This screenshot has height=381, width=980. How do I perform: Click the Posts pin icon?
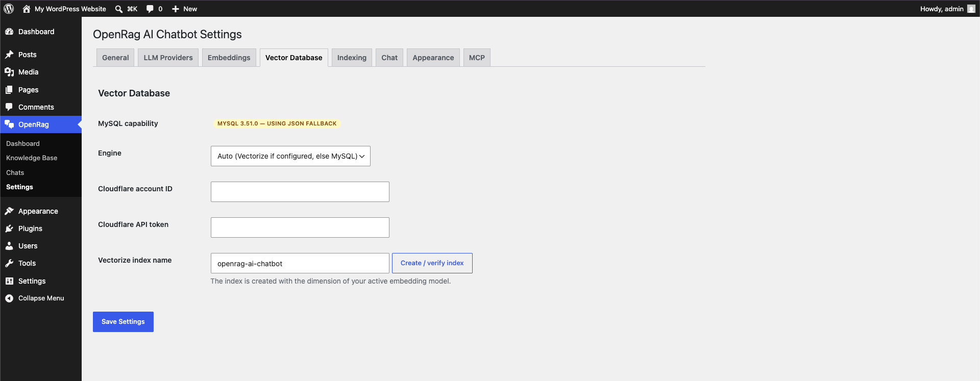[x=9, y=55]
